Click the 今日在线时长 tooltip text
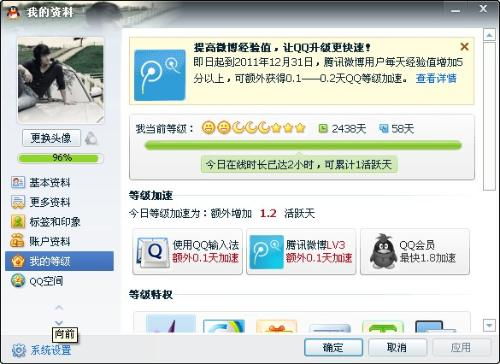500x364 pixels. point(299,165)
